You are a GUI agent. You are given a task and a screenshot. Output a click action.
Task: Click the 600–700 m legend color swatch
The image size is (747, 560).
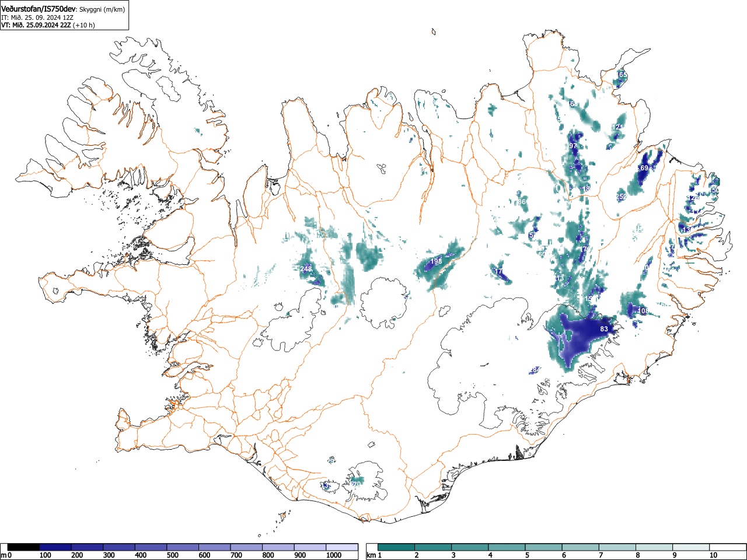[x=215, y=547]
